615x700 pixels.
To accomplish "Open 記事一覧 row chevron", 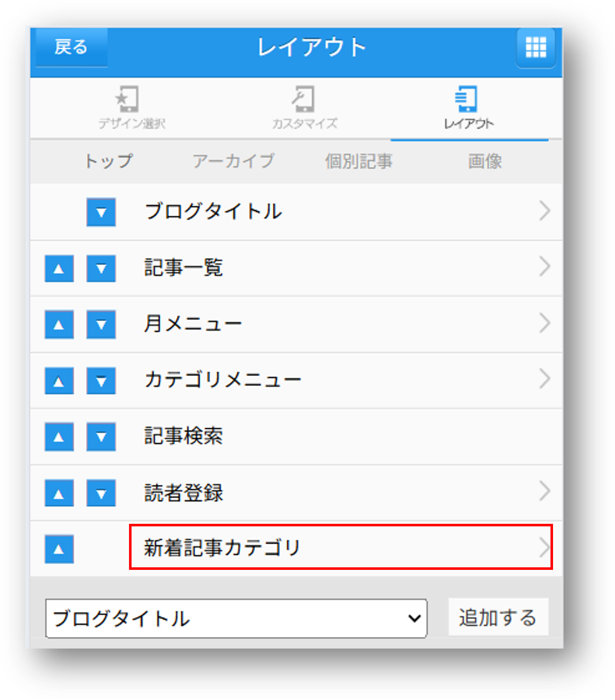I will pyautogui.click(x=545, y=266).
